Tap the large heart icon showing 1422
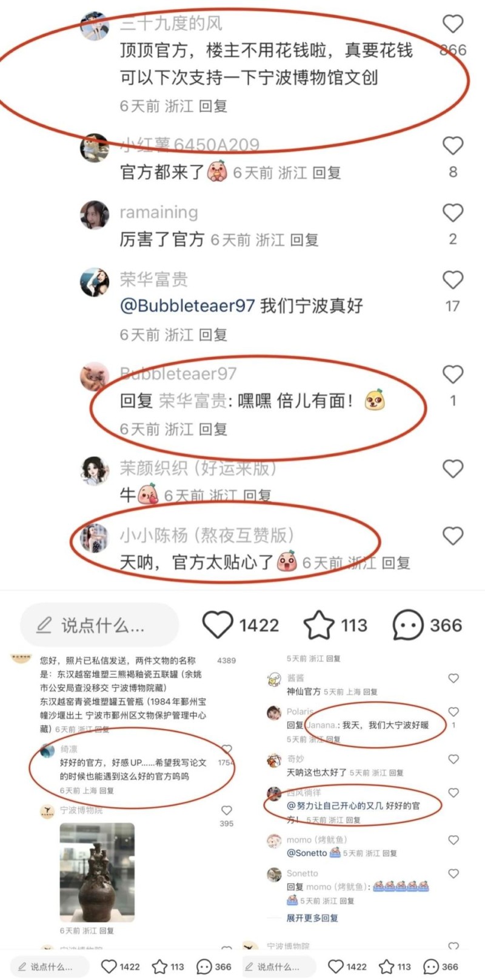 tap(217, 625)
